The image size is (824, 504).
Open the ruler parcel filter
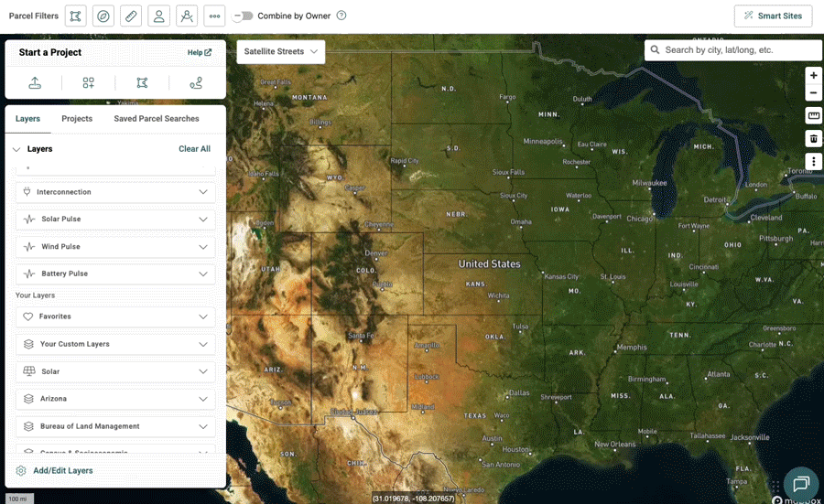click(131, 16)
